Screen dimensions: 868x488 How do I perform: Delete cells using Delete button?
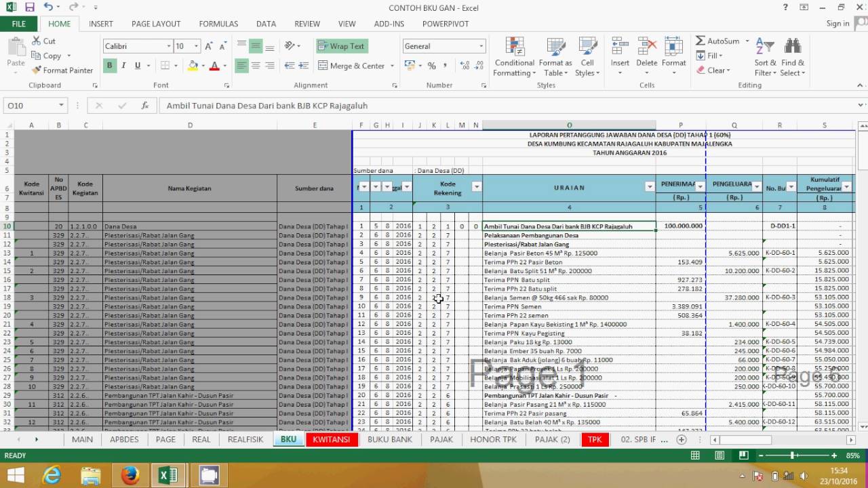pos(646,56)
